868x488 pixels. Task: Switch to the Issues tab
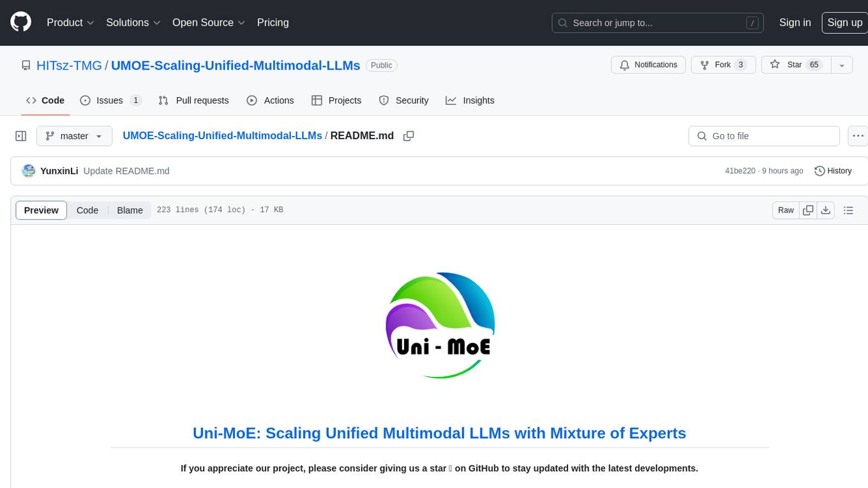coord(110,100)
